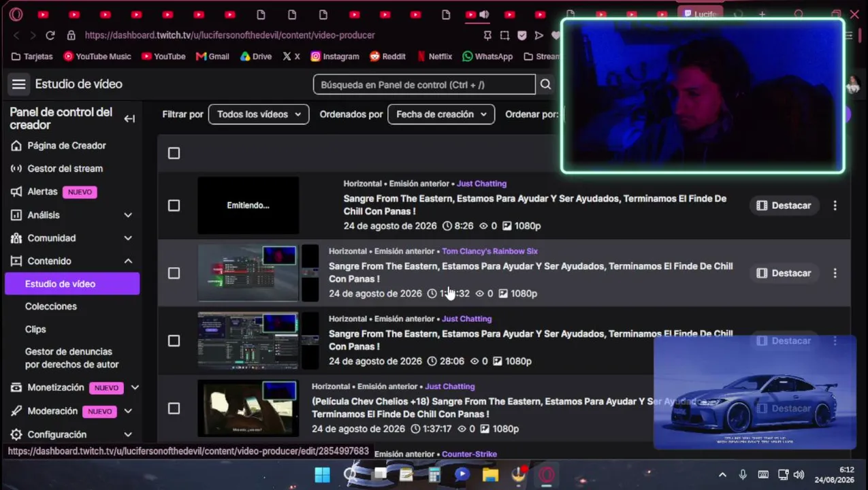Open the Calculator taskbar icon
The width and height of the screenshot is (868, 490).
pos(434,475)
